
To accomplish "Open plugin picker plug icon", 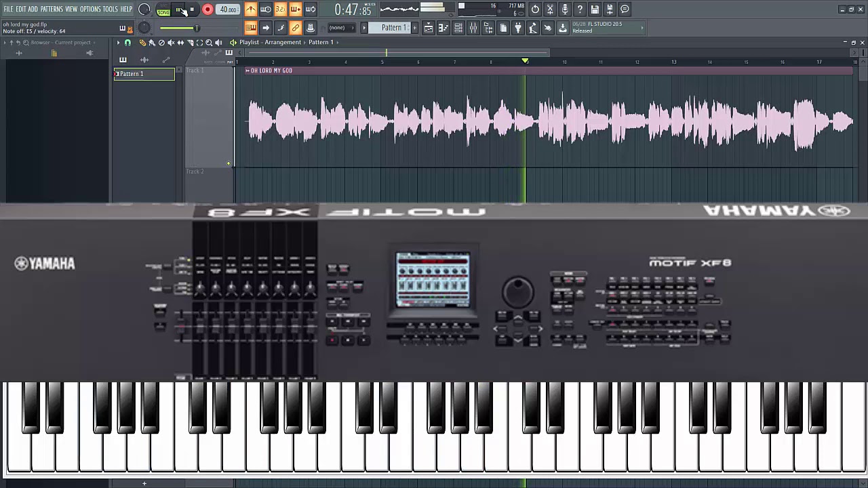I will coord(518,28).
